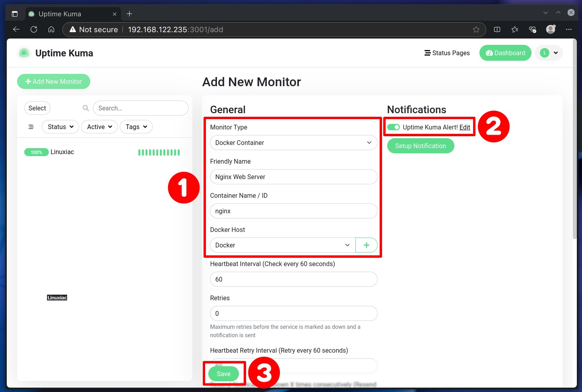The width and height of the screenshot is (582, 392).
Task: Go back with the browser back arrow
Action: point(16,29)
